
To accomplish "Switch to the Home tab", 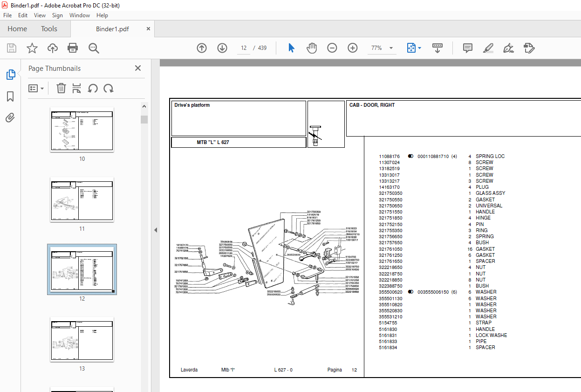I will point(17,29).
